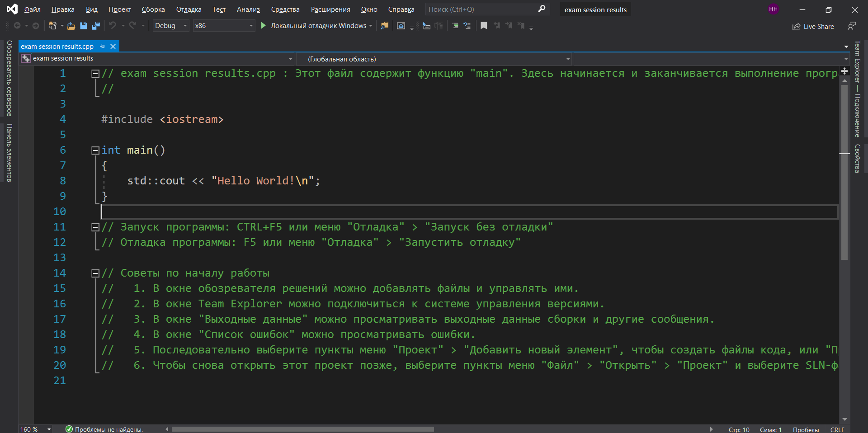Viewport: 868px width, 433px height.
Task: Collapse the main() function at line 6
Action: [95, 151]
